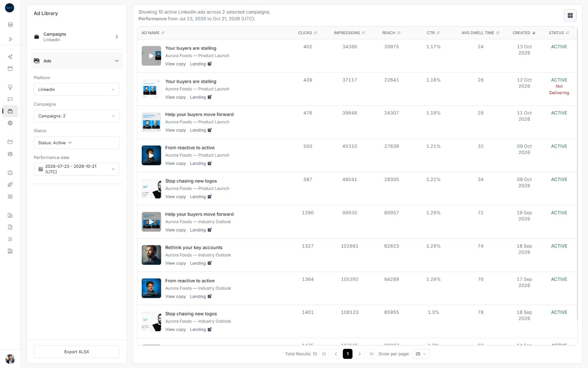
Task: Open the lightbulb insights icon
Action: pyautogui.click(x=10, y=87)
